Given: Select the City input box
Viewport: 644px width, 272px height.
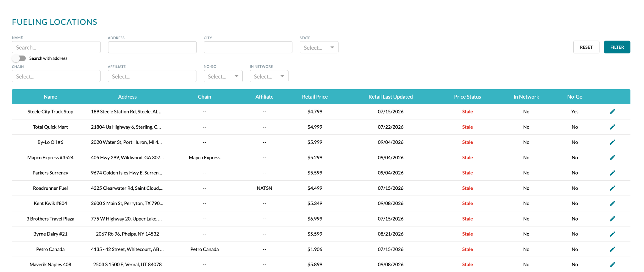Looking at the screenshot, I should 248,47.
